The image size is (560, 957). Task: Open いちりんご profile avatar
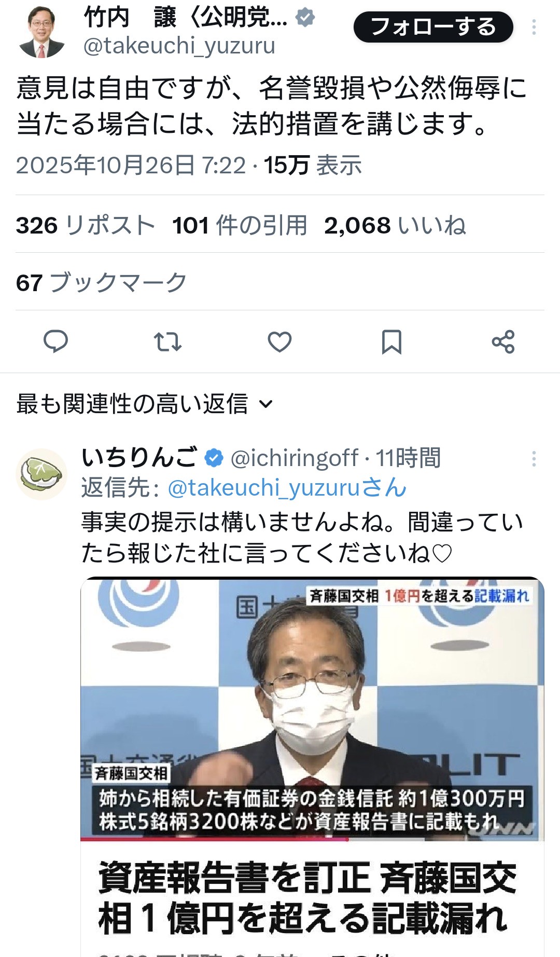click(41, 474)
